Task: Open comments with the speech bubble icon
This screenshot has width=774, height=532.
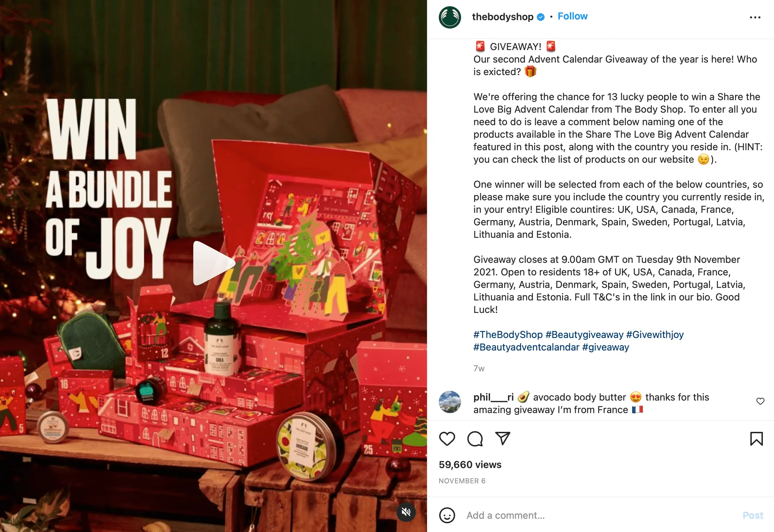Action: [x=475, y=439]
